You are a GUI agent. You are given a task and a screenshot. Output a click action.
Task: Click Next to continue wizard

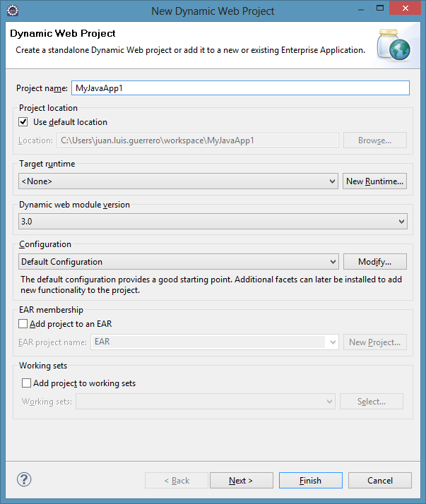click(241, 481)
